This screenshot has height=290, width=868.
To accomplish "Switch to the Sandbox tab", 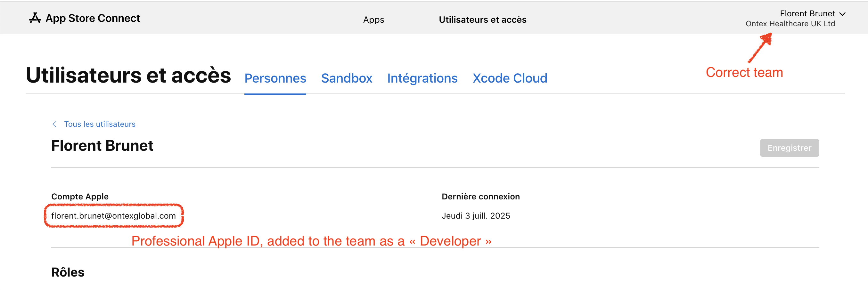I will tap(346, 78).
